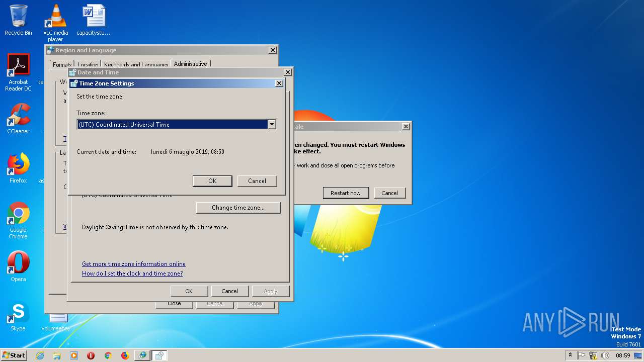The height and width of the screenshot is (362, 644).
Task: Open the Recycle Bin desktop icon
Action: tap(18, 20)
